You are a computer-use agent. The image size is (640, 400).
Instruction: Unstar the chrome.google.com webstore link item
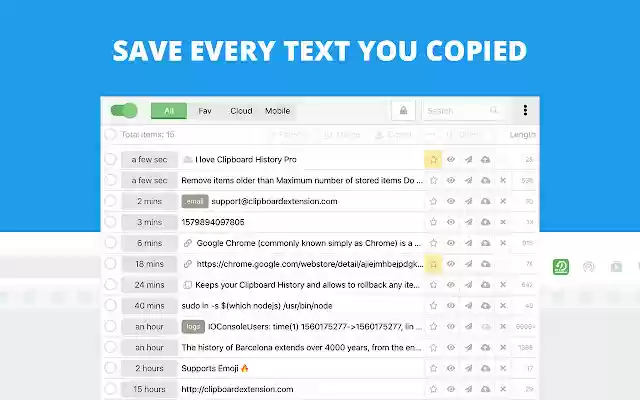[433, 264]
